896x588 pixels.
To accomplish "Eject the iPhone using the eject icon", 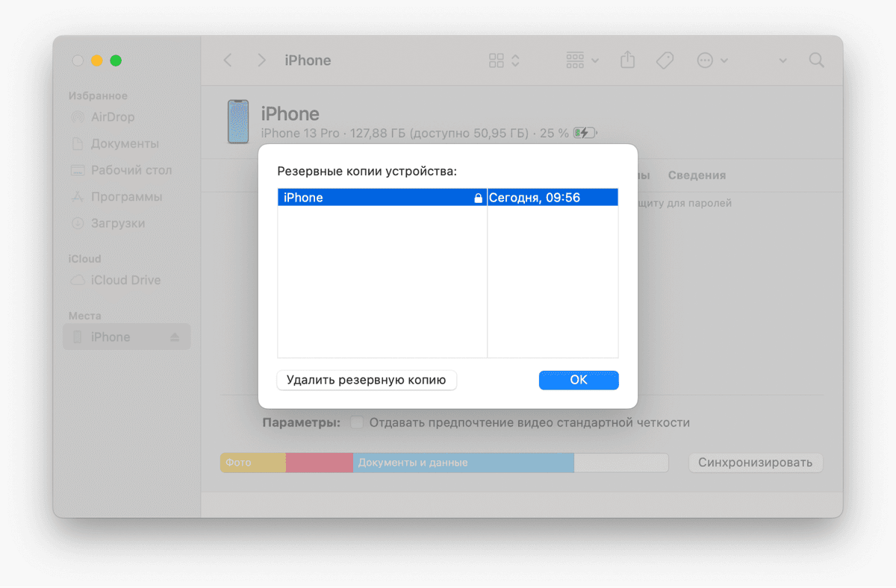I will click(x=175, y=337).
